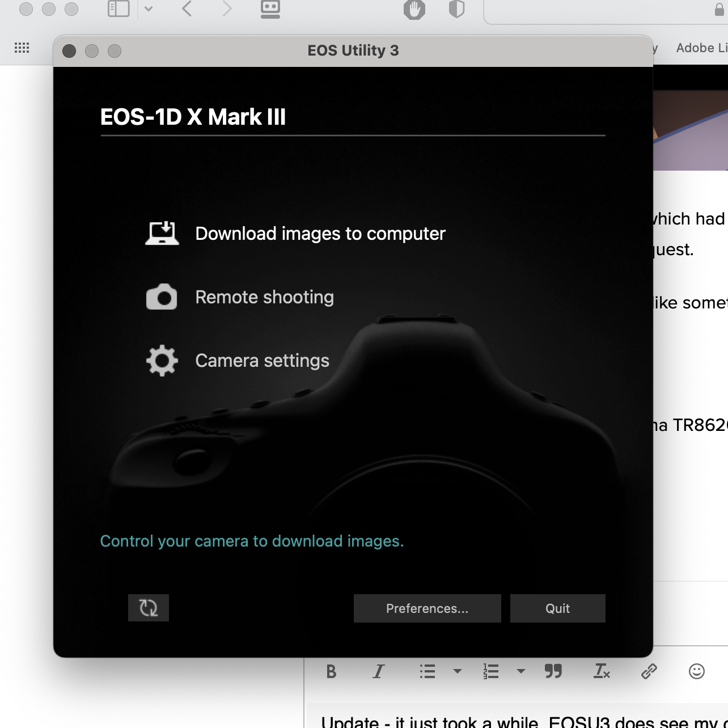Expand the chevron next to the sidebar button
The height and width of the screenshot is (728, 728).
(x=149, y=10)
